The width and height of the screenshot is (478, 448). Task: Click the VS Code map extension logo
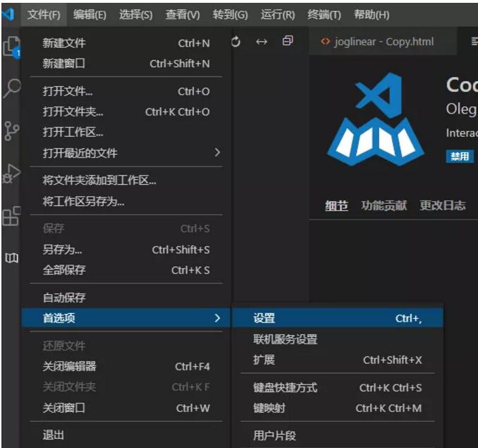click(376, 119)
